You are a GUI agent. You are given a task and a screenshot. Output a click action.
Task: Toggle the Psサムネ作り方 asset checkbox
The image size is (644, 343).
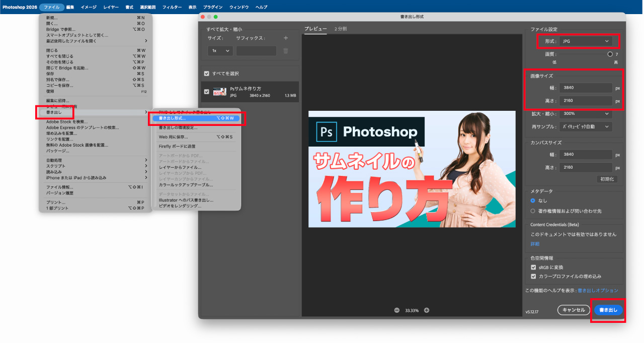pyautogui.click(x=206, y=92)
